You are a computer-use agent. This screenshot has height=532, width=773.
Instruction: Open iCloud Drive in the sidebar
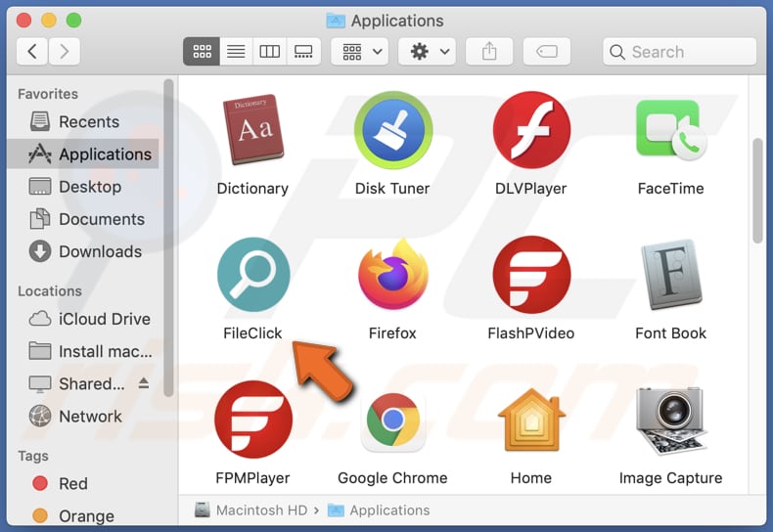pyautogui.click(x=83, y=319)
